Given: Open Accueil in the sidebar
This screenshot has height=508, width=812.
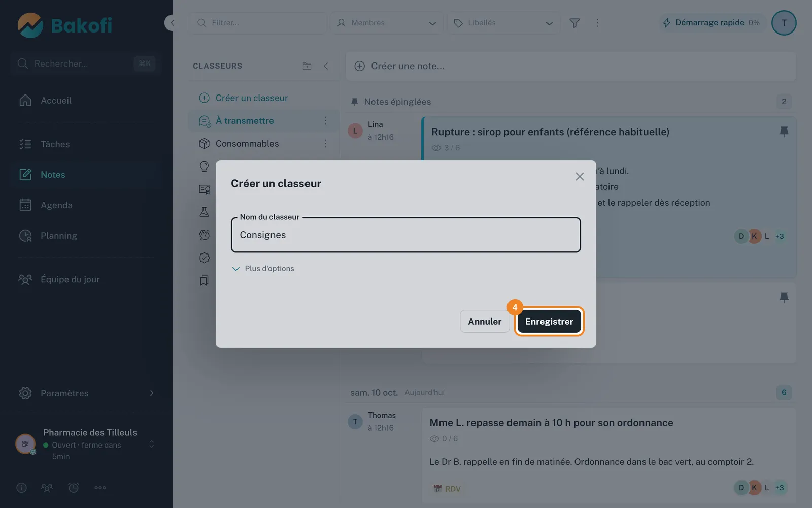Looking at the screenshot, I should pyautogui.click(x=86, y=101).
